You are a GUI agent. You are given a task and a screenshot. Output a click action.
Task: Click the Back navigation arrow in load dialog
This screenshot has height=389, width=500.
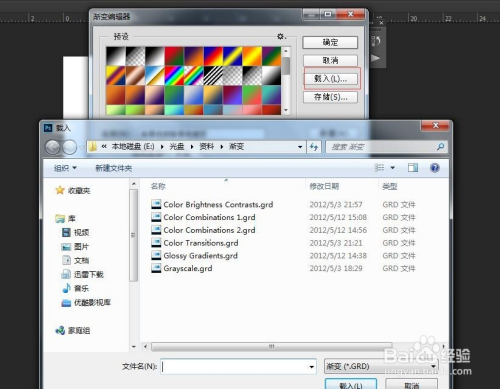[53, 147]
